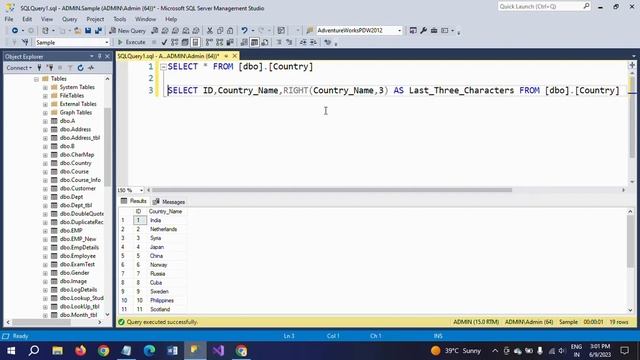Refresh Object Explorer
Screen dimensions: 640x360
[80, 68]
